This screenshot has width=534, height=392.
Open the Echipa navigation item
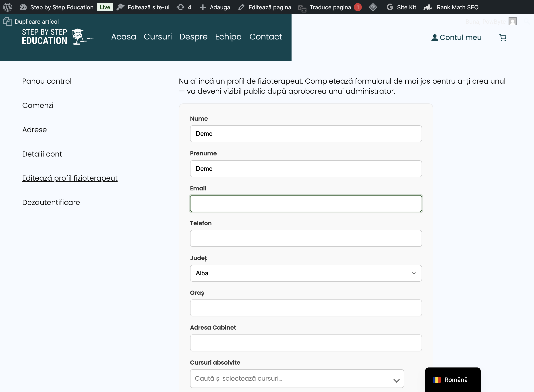(228, 37)
